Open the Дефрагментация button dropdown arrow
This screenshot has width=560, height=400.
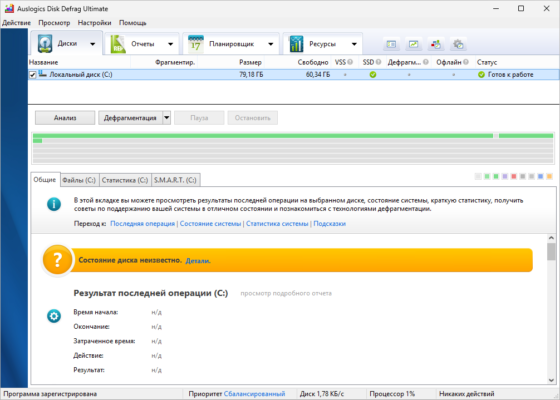coord(166,118)
